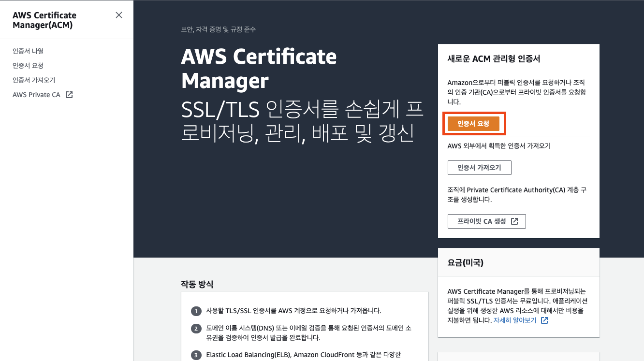The width and height of the screenshot is (644, 361).
Task: Click external link icon beside AWS Private CA
Action: click(x=69, y=95)
